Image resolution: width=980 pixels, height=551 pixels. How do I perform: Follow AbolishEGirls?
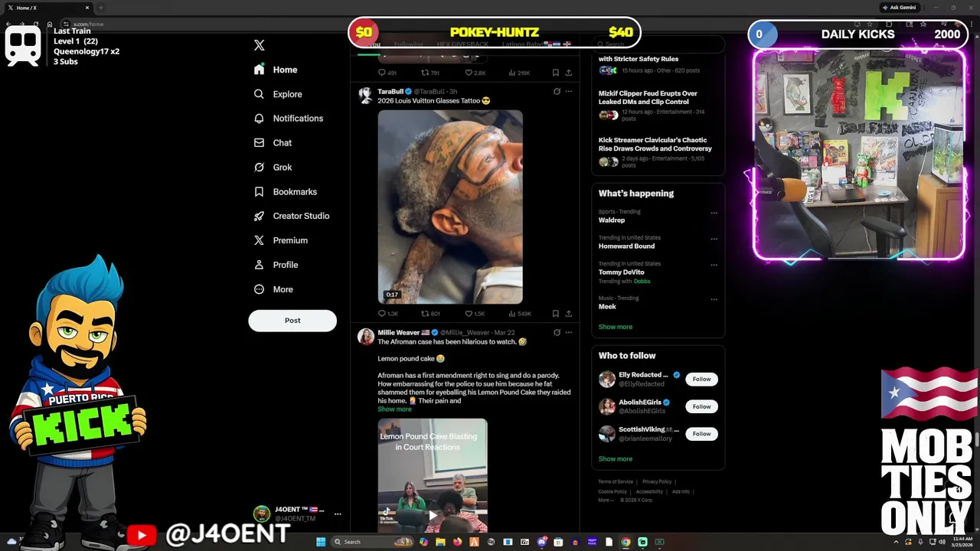click(x=701, y=406)
